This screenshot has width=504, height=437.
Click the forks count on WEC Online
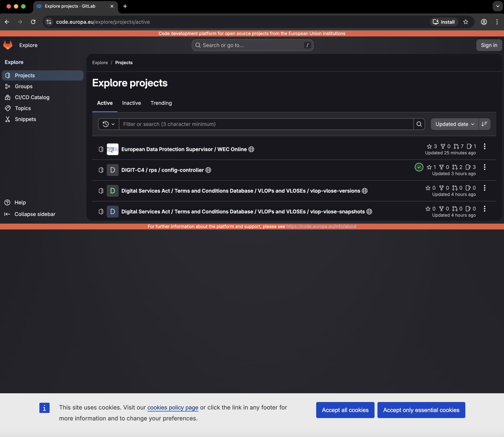coord(445,147)
